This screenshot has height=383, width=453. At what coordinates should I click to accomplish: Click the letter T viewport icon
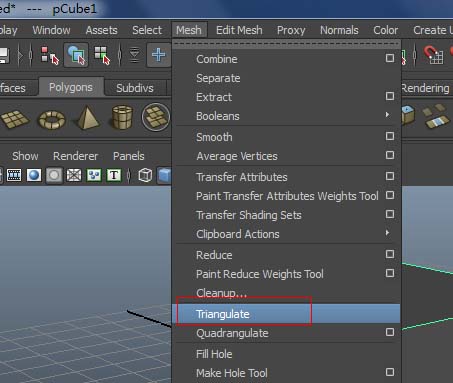click(x=114, y=175)
